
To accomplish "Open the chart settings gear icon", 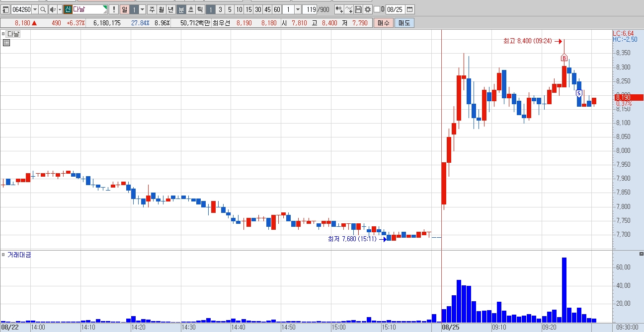I will point(368,9).
